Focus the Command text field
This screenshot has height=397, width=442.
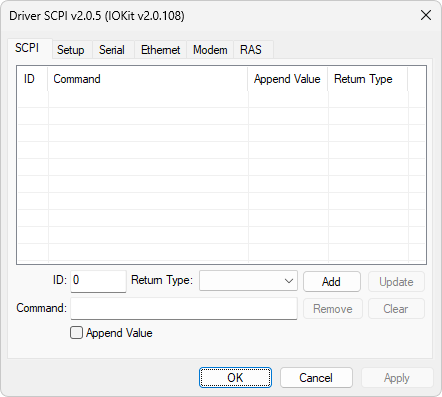pos(184,309)
